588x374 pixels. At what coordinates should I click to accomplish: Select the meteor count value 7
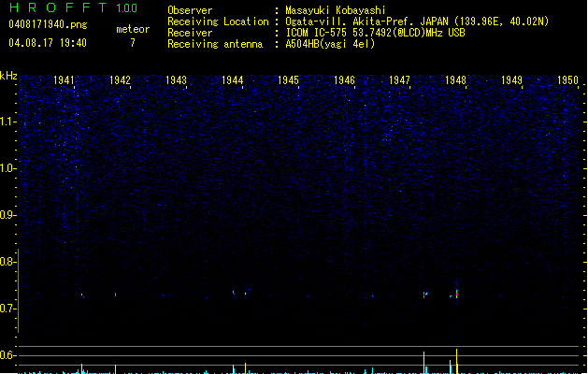133,43
